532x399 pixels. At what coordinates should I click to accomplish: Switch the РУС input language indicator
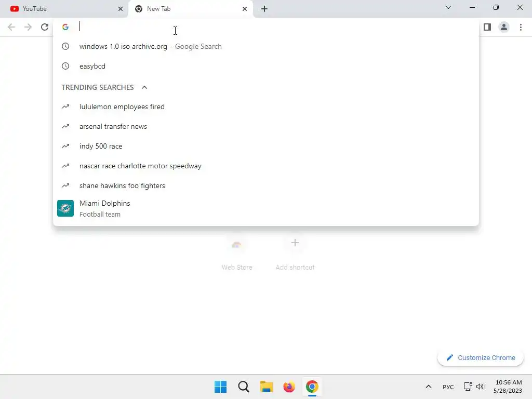(448, 387)
